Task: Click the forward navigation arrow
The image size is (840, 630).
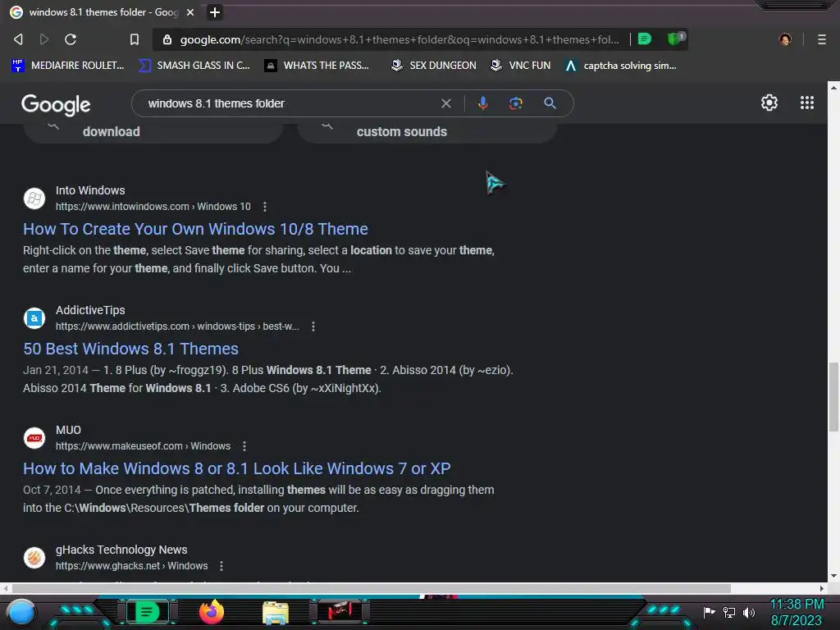Action: pyautogui.click(x=44, y=39)
